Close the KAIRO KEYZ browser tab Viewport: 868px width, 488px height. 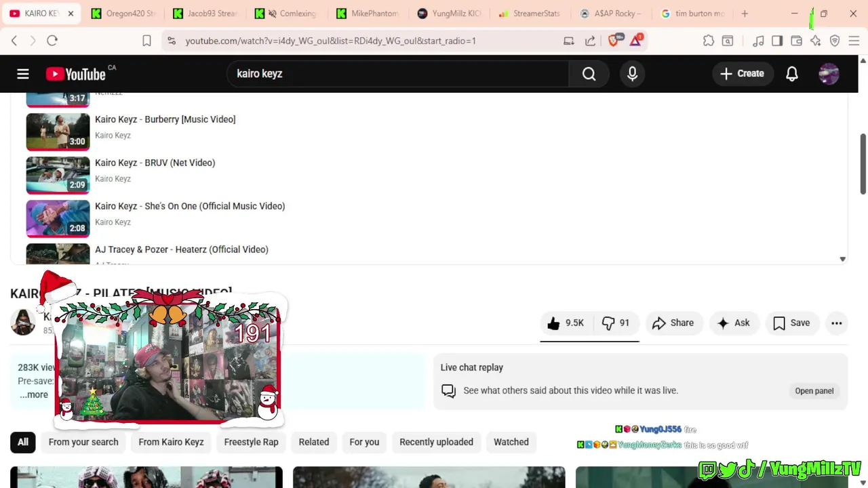pos(71,14)
